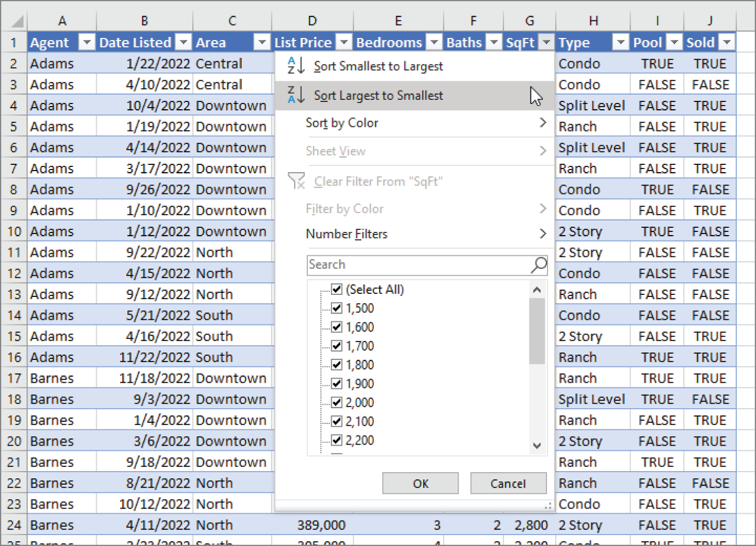Image resolution: width=756 pixels, height=546 pixels.
Task: Click the filter list scroll up arrow
Action: coord(537,290)
